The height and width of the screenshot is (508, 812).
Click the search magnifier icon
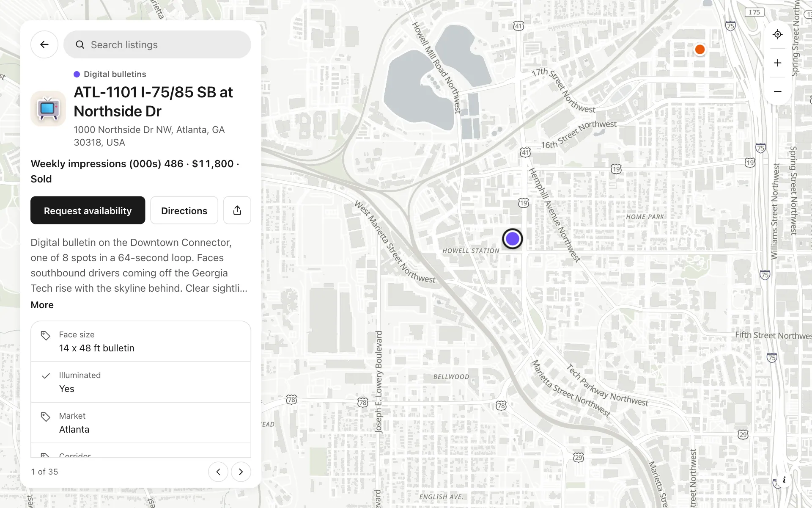pyautogui.click(x=80, y=44)
